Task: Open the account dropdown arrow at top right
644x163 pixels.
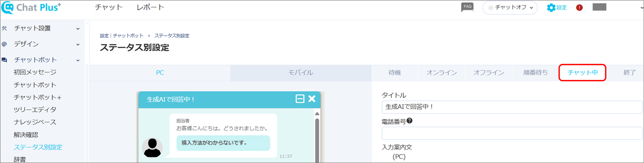Action: pyautogui.click(x=641, y=8)
